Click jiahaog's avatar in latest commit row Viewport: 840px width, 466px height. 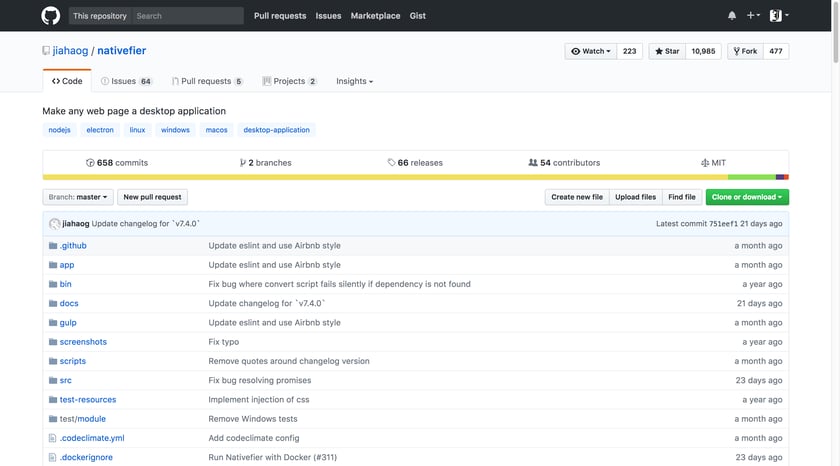[x=55, y=224]
